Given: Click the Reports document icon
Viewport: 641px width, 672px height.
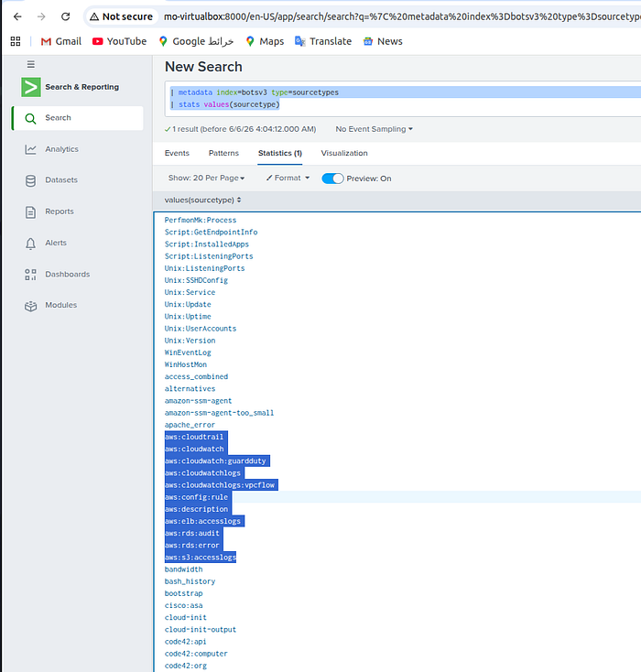Looking at the screenshot, I should pos(30,211).
